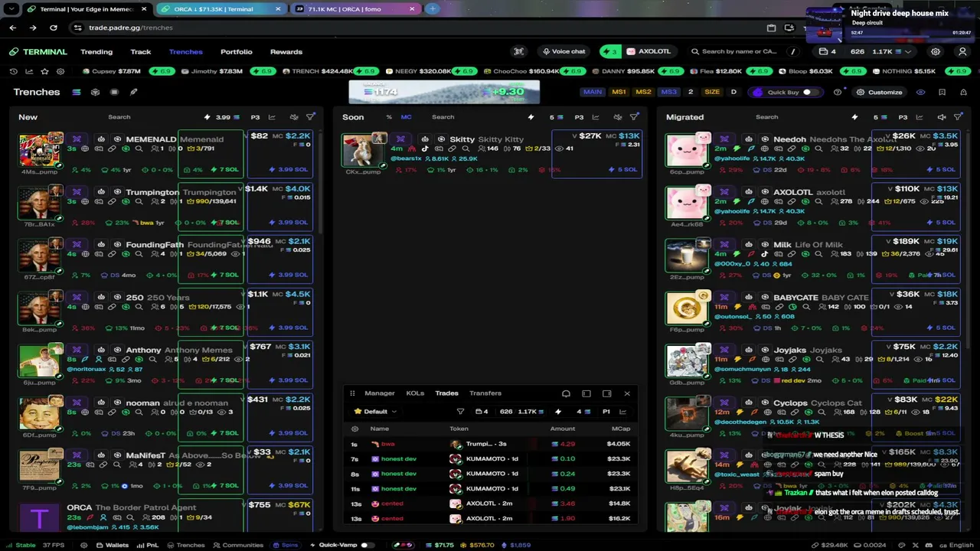Viewport: 980px width, 551px height.
Task: Switch to the KOLs tab in the trades panel
Action: [x=415, y=393]
